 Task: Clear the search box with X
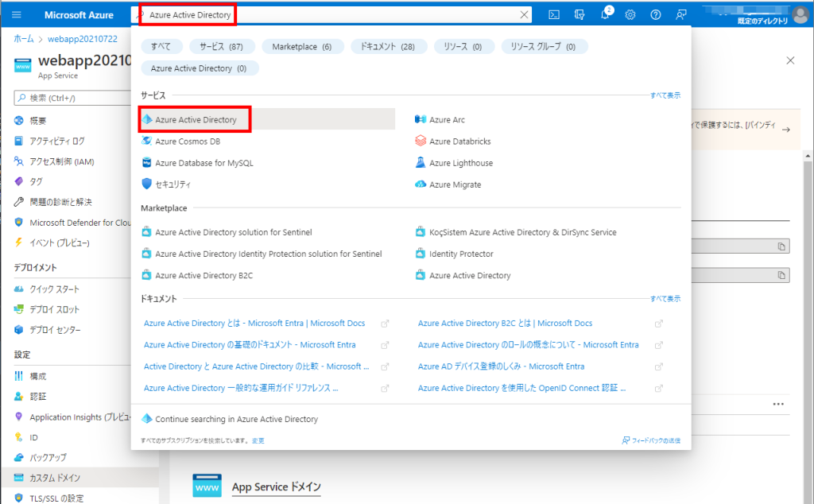coord(525,14)
